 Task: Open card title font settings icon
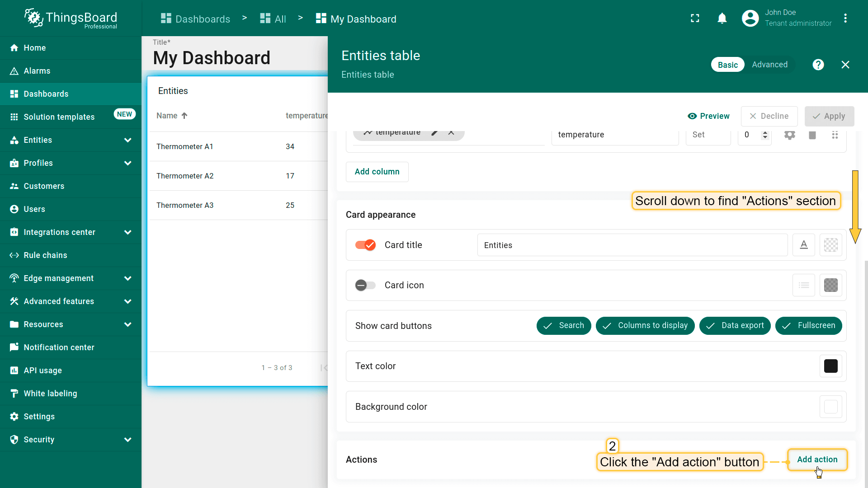(x=803, y=245)
